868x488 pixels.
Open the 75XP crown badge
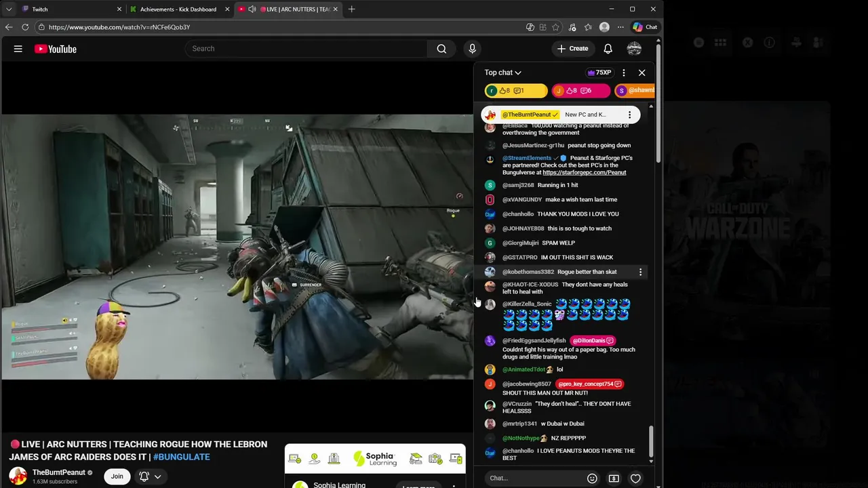click(x=599, y=73)
